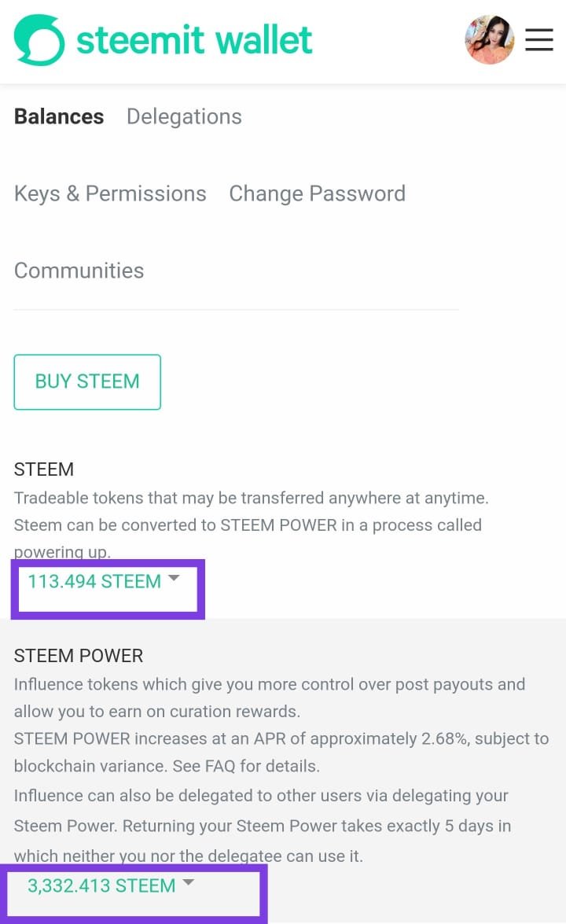Open the hamburger menu icon
This screenshot has width=566, height=924.
click(539, 40)
